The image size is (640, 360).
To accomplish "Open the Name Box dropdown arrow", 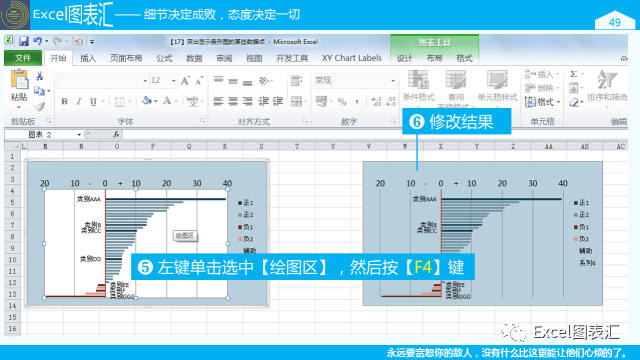I will [79, 135].
